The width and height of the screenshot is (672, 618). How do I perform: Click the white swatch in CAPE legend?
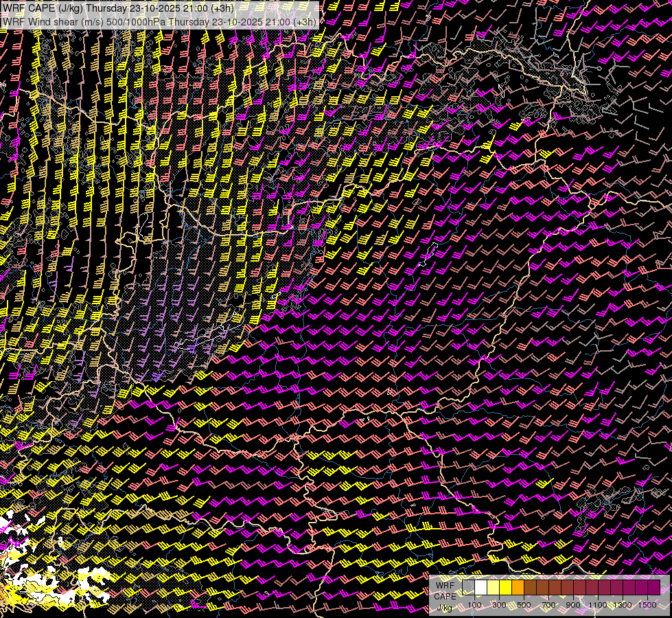(481, 588)
